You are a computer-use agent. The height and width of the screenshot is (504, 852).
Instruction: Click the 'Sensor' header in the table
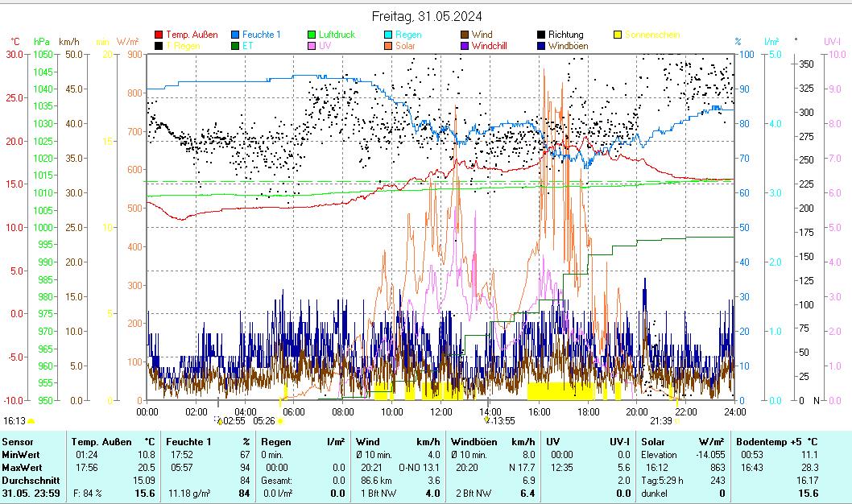pyautogui.click(x=18, y=442)
